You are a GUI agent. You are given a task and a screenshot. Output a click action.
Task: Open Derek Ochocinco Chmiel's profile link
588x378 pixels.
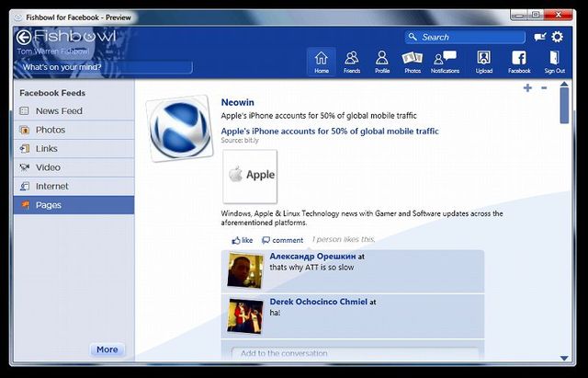click(x=319, y=302)
